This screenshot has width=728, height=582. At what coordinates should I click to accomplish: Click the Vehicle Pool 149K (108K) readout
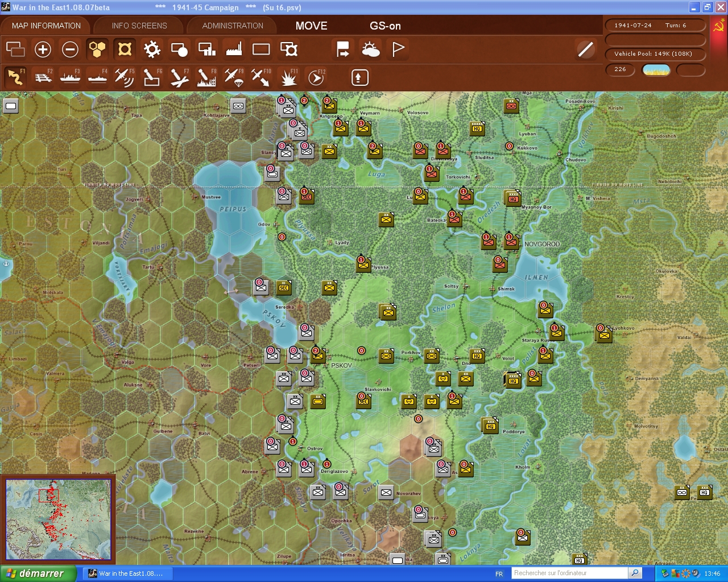tap(655, 53)
